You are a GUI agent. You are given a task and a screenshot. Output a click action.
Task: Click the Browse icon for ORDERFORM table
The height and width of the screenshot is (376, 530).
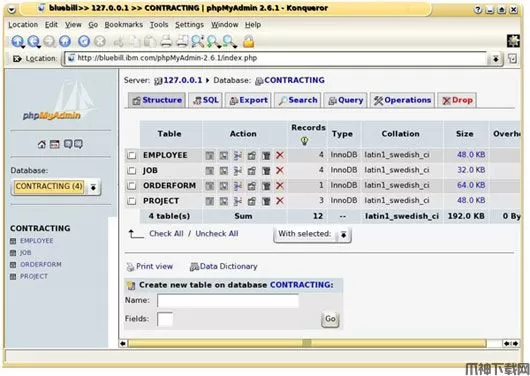(x=210, y=186)
